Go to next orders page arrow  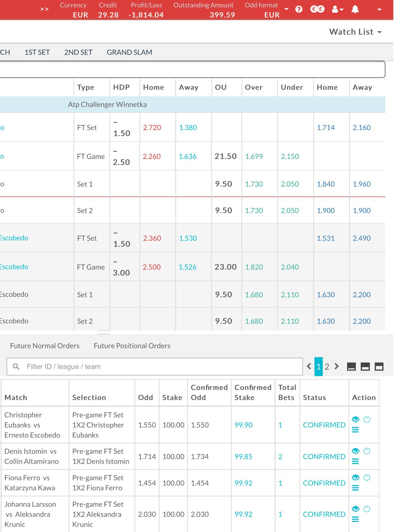(337, 366)
